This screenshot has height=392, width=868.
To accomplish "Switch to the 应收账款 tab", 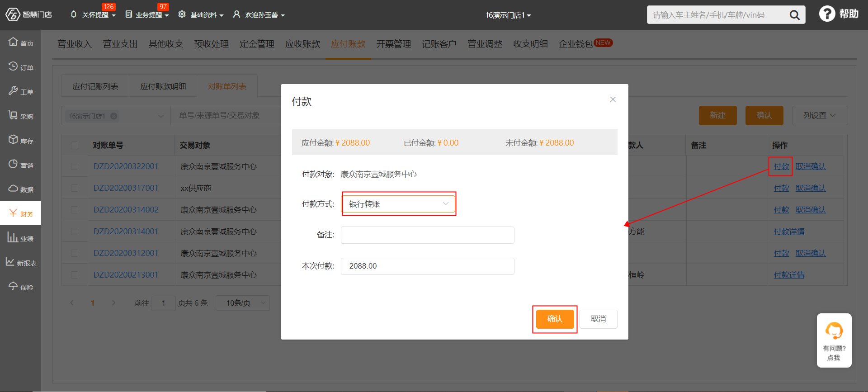I will [302, 44].
